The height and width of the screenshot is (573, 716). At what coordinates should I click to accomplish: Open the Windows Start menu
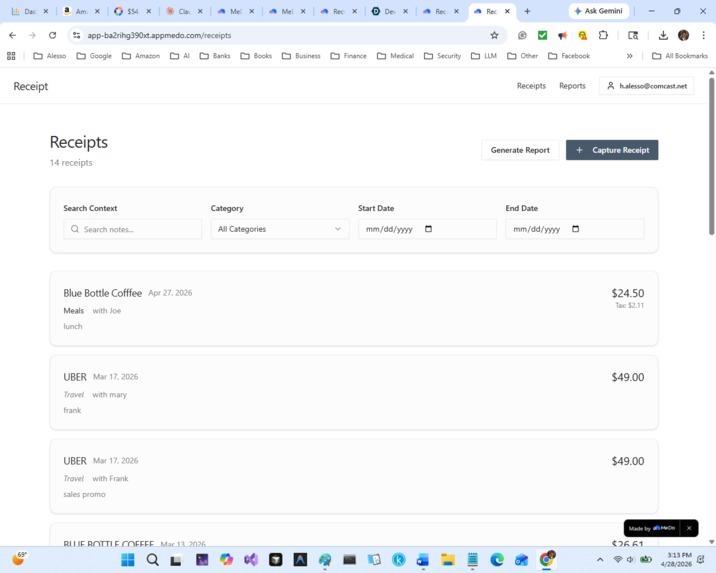point(128,559)
